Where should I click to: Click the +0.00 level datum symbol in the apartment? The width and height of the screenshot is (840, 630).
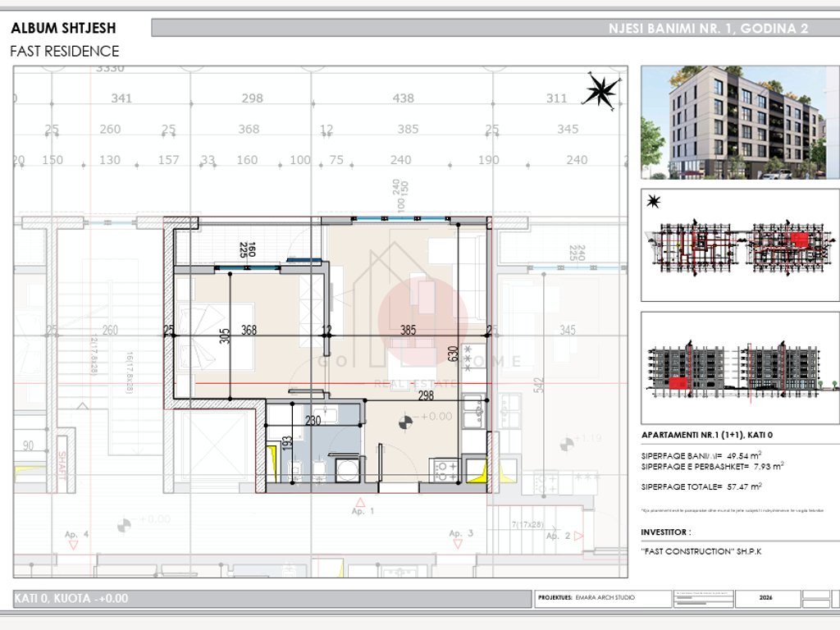tap(406, 422)
